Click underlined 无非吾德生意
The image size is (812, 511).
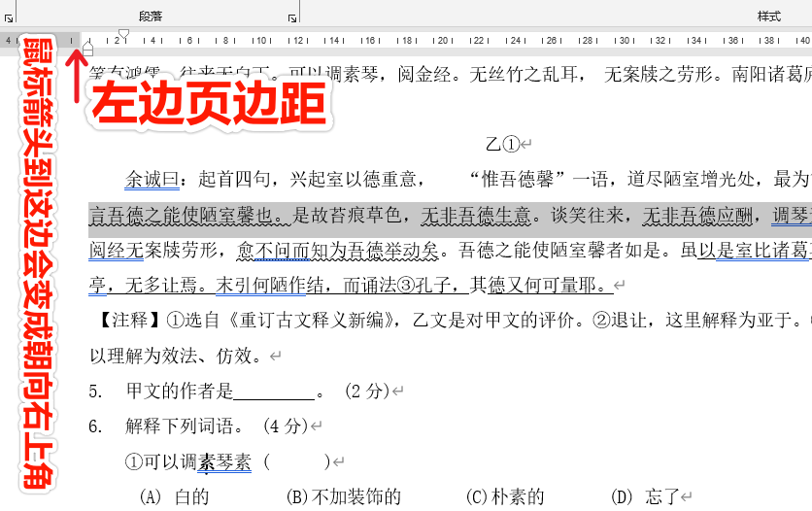click(x=475, y=215)
